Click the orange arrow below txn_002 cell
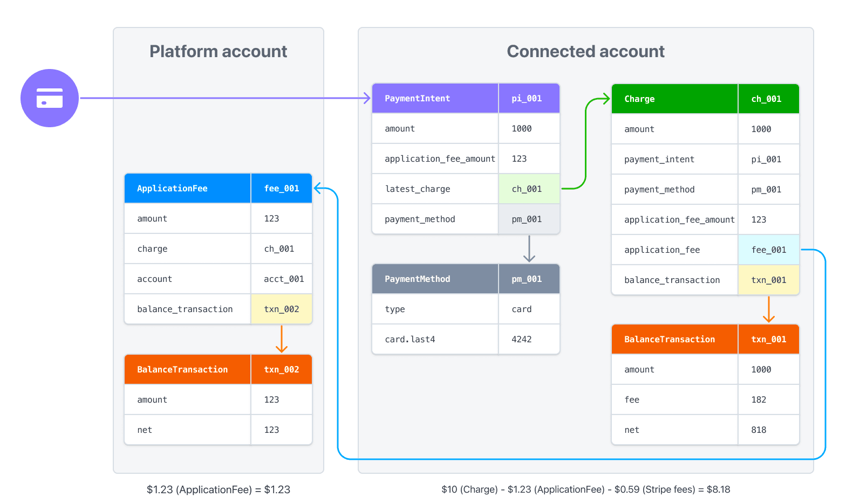 (282, 340)
